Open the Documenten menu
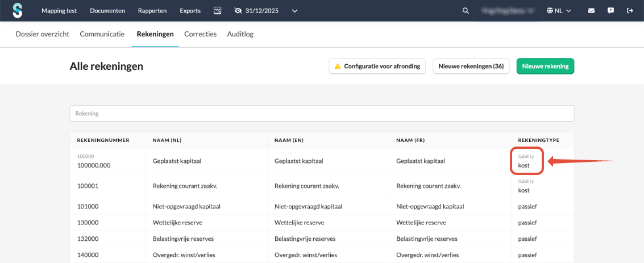 [107, 11]
